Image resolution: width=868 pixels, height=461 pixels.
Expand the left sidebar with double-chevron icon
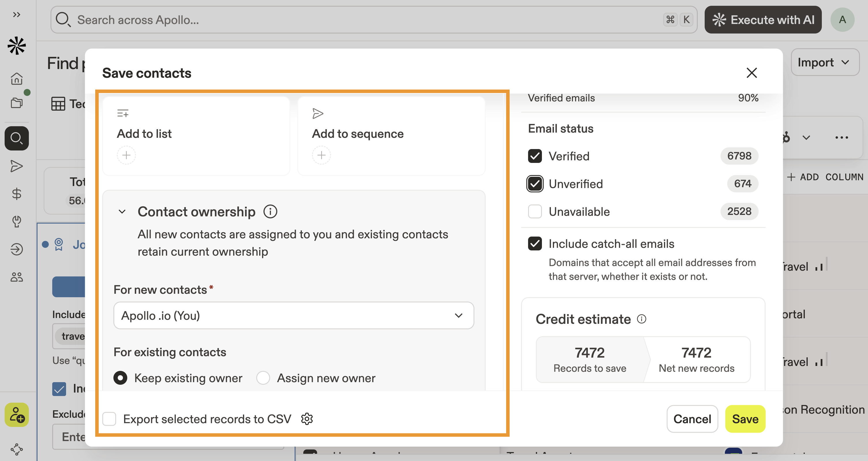tap(16, 14)
